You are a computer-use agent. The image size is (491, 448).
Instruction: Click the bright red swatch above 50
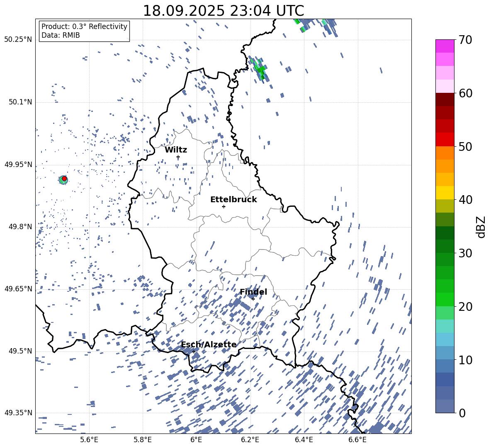445,140
